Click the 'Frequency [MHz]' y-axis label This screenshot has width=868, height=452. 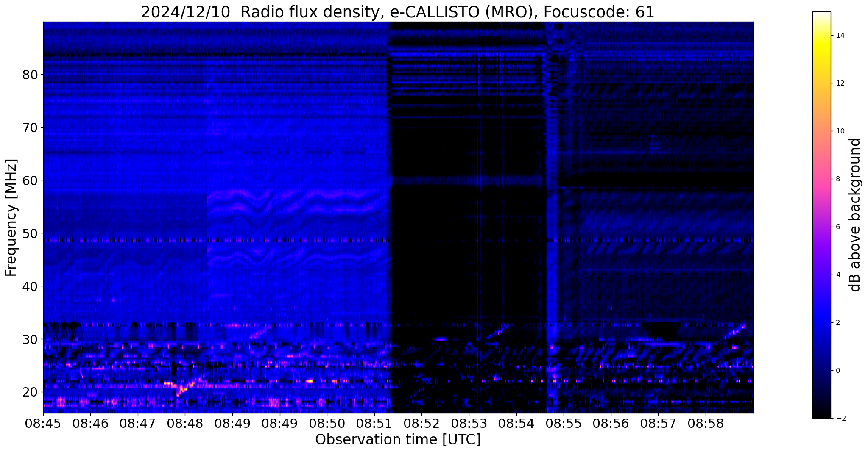[x=11, y=218]
